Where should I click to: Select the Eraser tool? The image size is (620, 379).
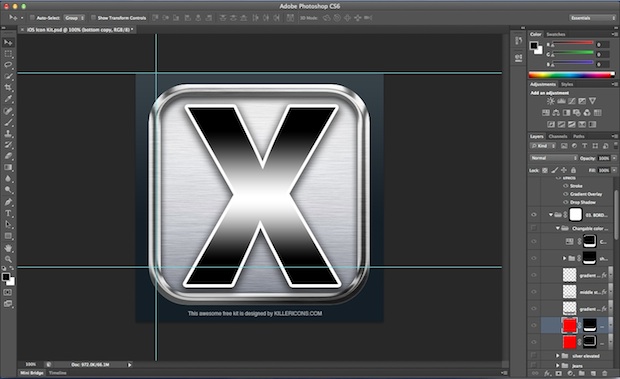click(8, 156)
